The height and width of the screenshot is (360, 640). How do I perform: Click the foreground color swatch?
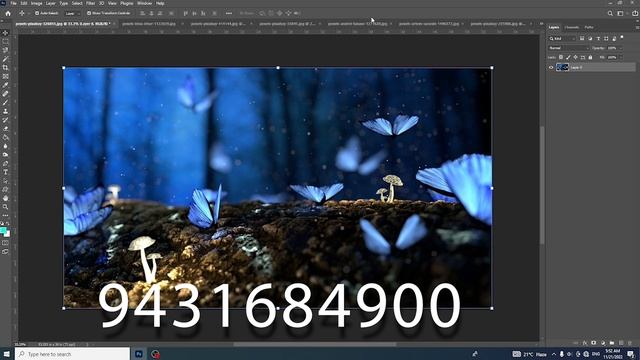3,231
